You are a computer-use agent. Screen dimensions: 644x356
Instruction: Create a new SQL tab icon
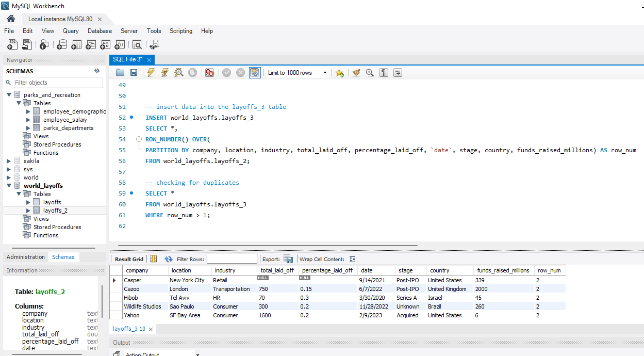(x=13, y=45)
